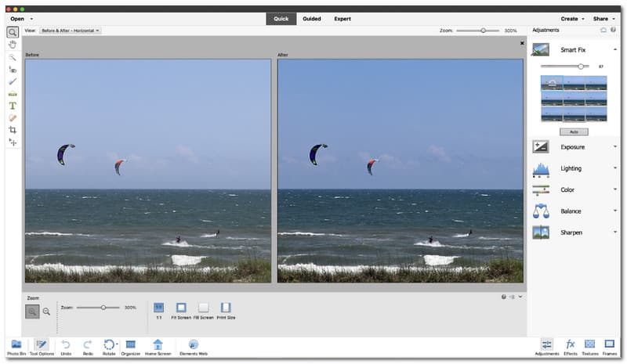Select the Straighten tool

pyautogui.click(x=13, y=93)
